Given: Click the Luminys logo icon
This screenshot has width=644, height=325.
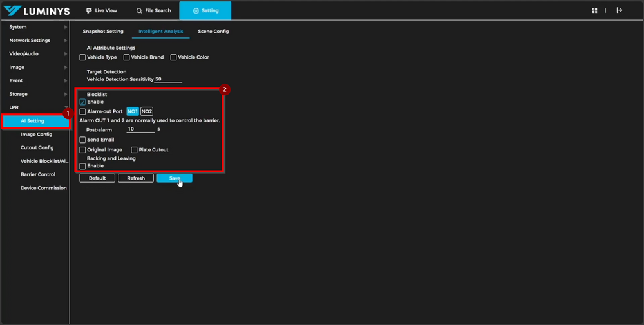Looking at the screenshot, I should point(11,11).
